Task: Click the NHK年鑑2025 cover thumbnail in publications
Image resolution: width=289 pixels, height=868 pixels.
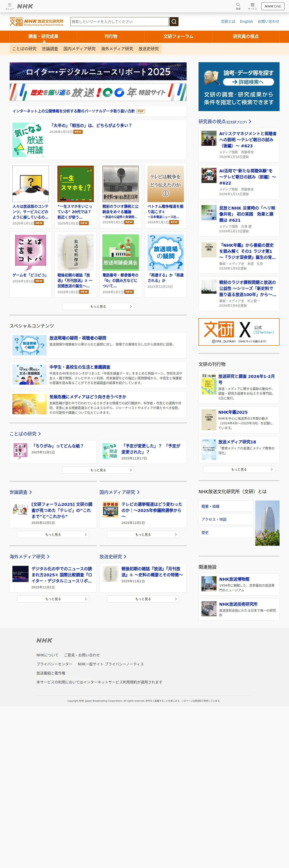Action: point(209,420)
